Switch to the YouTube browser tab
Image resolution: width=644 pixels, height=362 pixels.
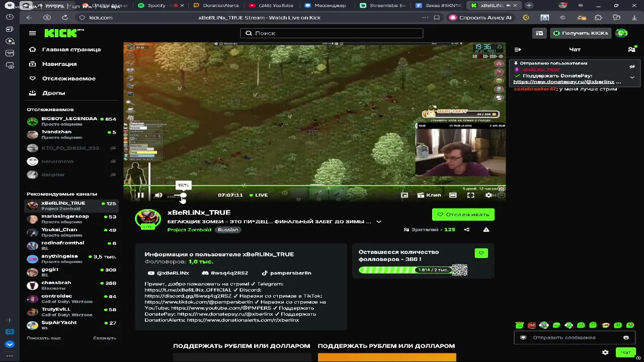(272, 6)
